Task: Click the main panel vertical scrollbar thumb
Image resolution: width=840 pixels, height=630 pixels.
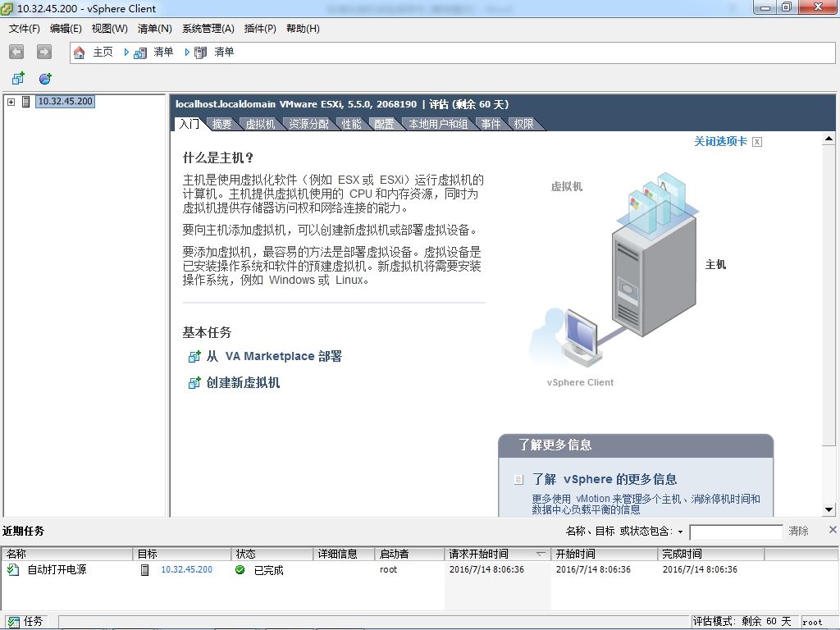Action: pyautogui.click(x=829, y=295)
